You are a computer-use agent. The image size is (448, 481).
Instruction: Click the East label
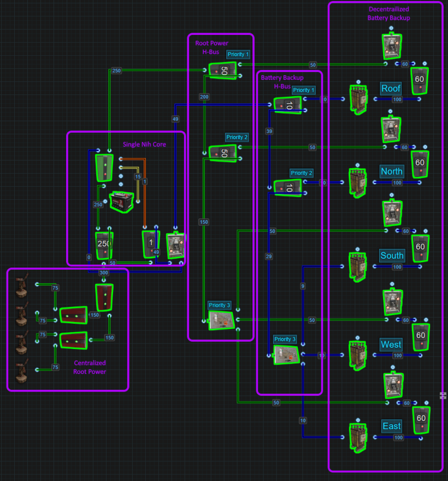pos(392,426)
